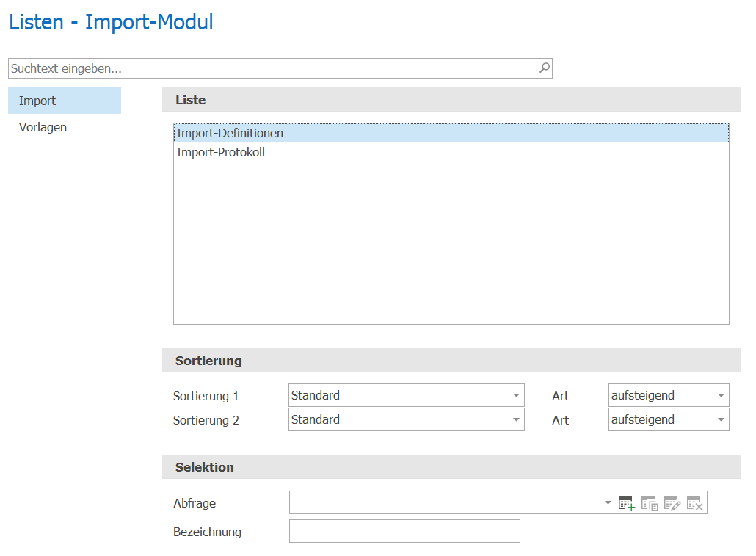Copy the selected Abfrage query
This screenshot has height=556, width=756.
[x=650, y=503]
